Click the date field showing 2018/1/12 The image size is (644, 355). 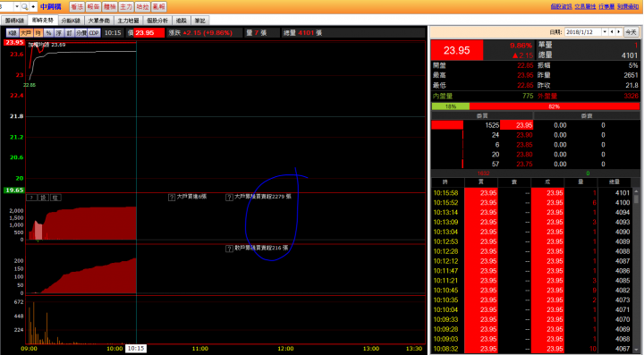pos(583,32)
